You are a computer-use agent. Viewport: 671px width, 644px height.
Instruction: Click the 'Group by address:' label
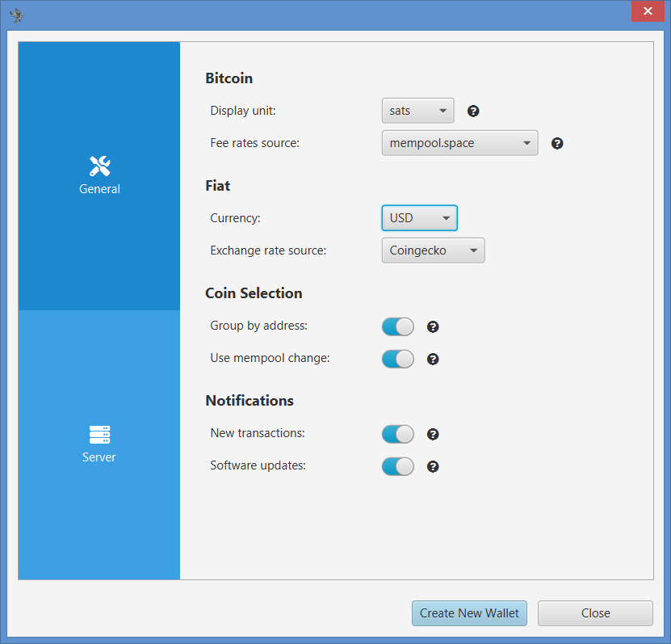pos(259,326)
